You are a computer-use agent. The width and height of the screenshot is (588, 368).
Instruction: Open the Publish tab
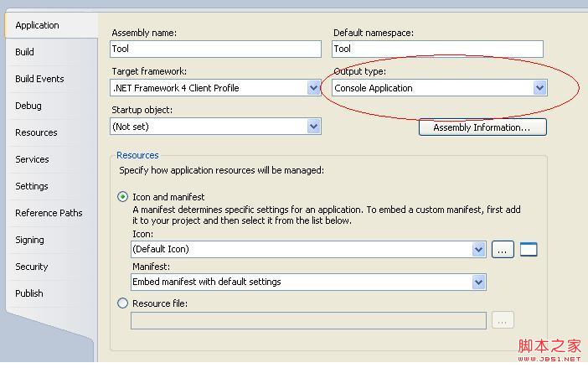[x=29, y=293]
